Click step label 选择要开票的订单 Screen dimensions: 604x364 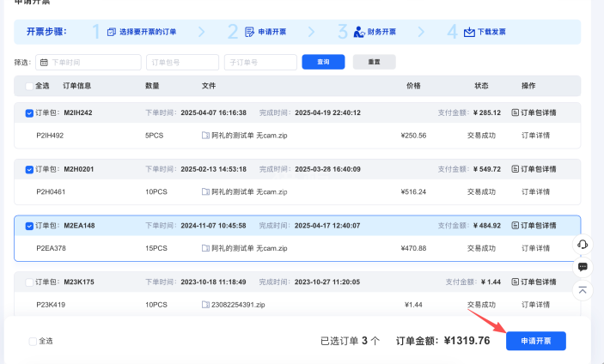point(148,32)
